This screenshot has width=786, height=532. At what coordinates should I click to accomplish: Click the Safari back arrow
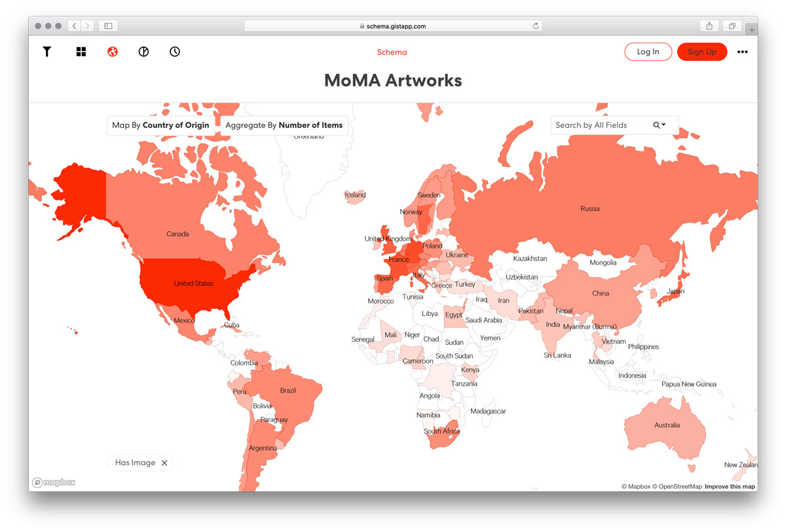(75, 26)
